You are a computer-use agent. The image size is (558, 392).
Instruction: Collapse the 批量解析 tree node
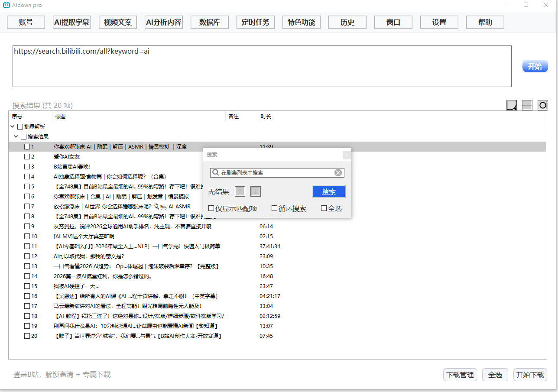(x=12, y=126)
